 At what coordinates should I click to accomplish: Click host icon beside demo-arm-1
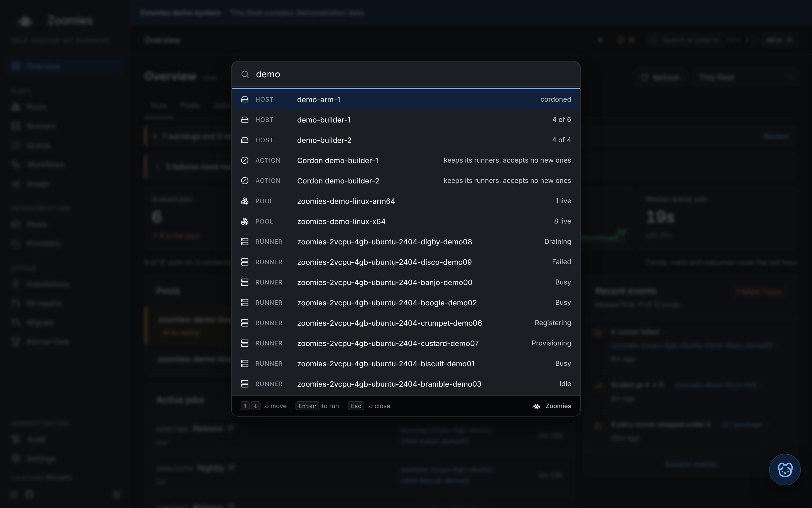pyautogui.click(x=245, y=99)
